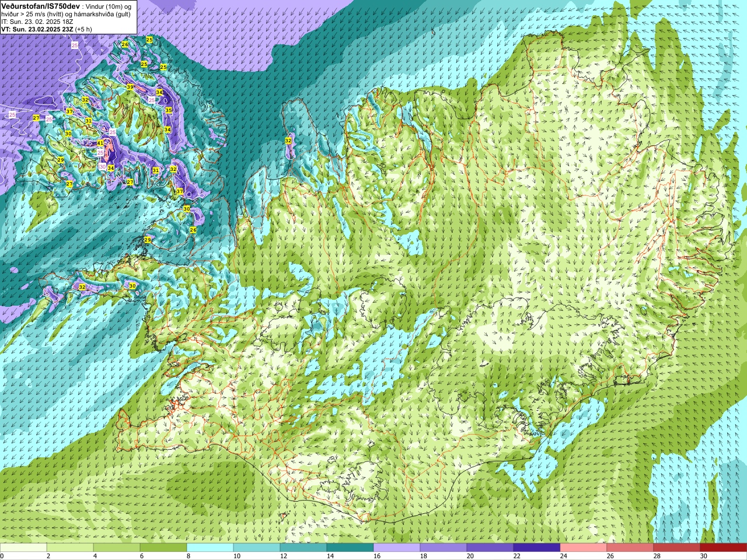Click the light lavender 16–18 legend swatch
The height and width of the screenshot is (560, 747).
coord(397,548)
